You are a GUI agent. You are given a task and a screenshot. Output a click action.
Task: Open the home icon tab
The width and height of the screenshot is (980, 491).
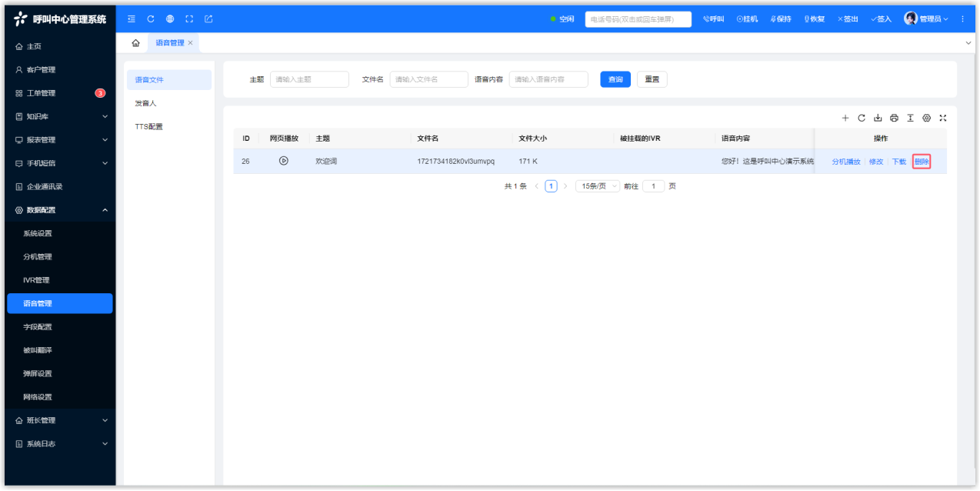[x=135, y=43]
